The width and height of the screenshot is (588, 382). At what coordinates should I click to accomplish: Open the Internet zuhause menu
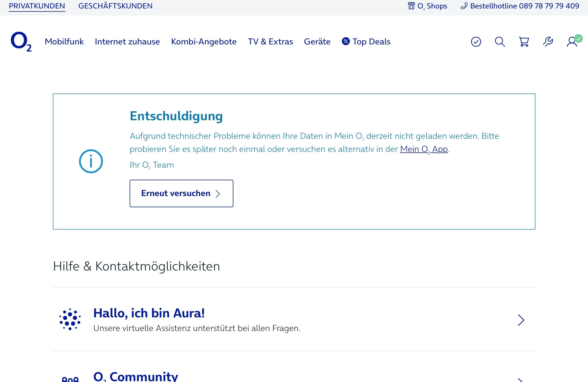pyautogui.click(x=127, y=41)
